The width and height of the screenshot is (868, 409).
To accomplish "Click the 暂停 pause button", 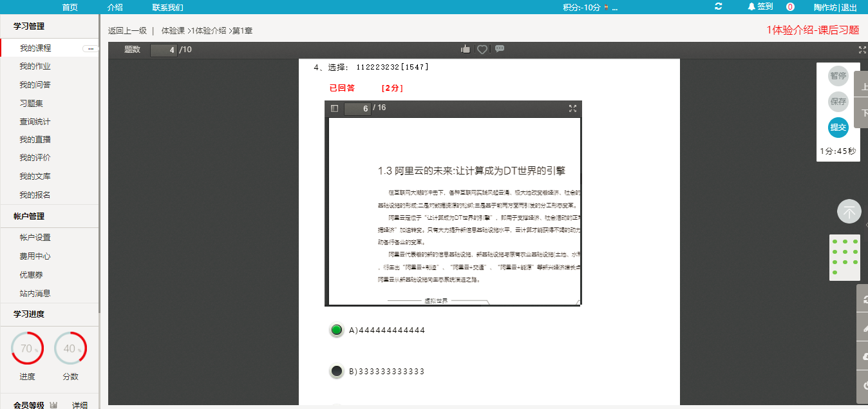I will [x=838, y=75].
